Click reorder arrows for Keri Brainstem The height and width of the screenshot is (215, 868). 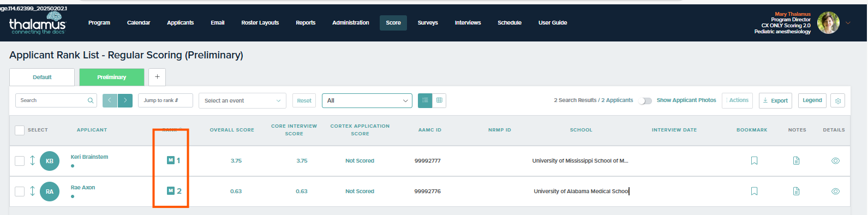tap(32, 160)
